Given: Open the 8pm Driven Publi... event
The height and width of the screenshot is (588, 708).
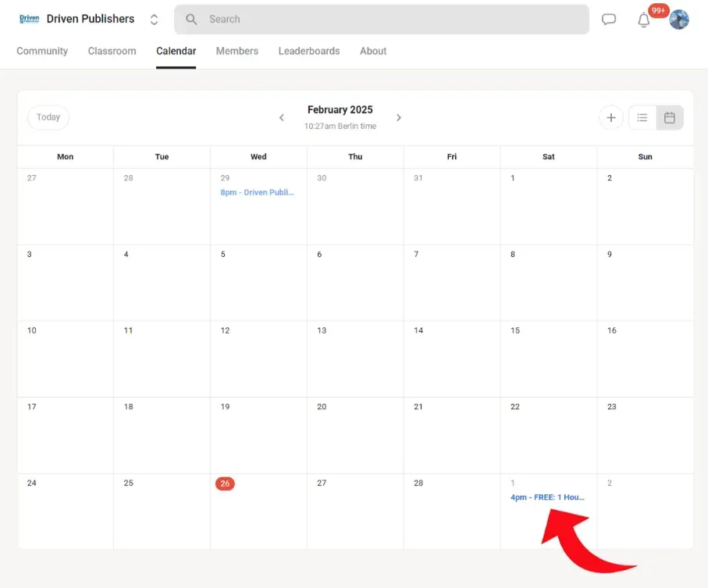Looking at the screenshot, I should [x=257, y=192].
